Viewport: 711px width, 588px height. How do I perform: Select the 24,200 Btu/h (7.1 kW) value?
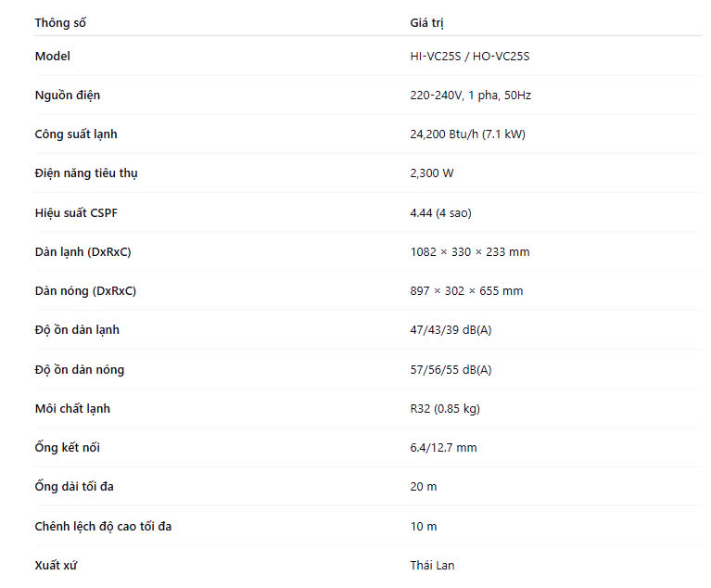tap(467, 134)
